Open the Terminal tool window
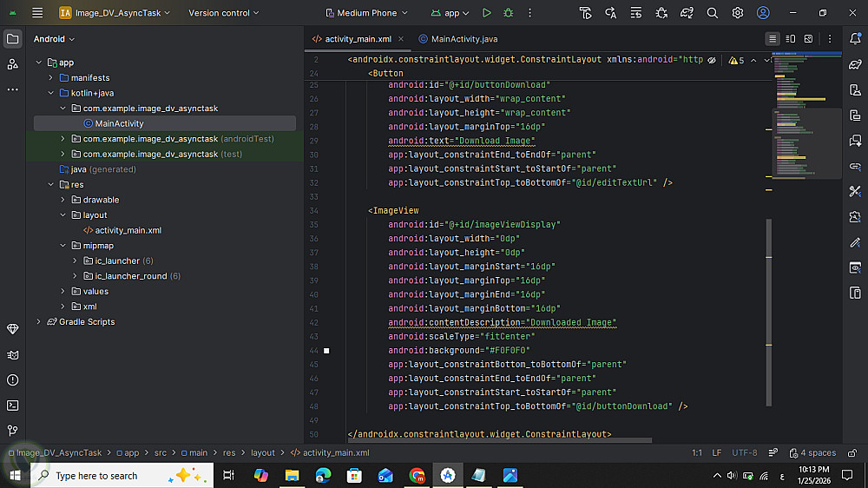 (13, 405)
